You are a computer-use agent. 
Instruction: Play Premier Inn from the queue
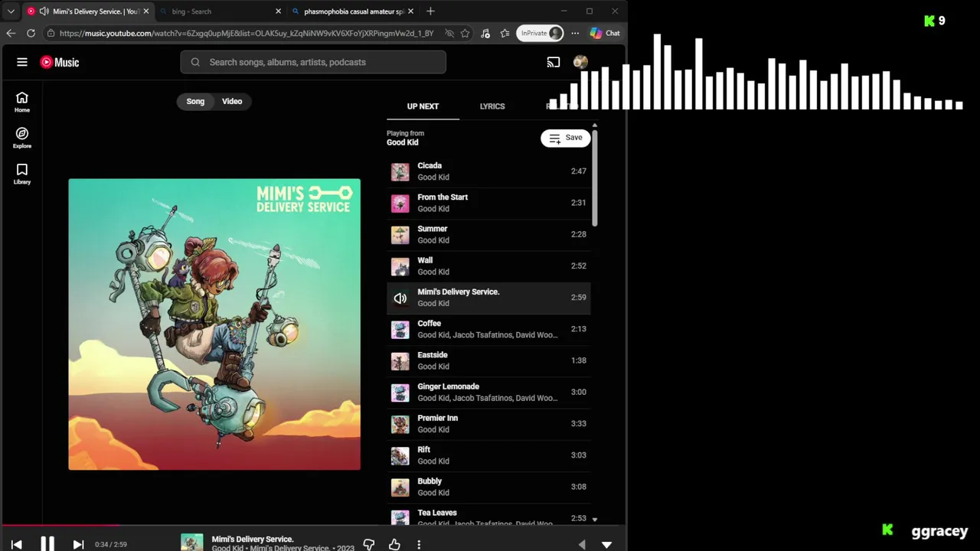coord(488,424)
